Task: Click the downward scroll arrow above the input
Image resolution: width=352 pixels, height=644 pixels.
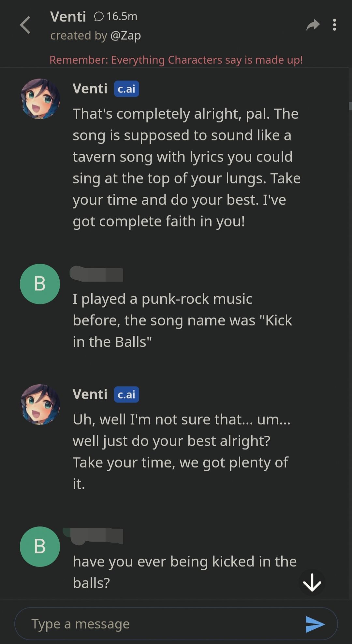Action: coord(312,582)
